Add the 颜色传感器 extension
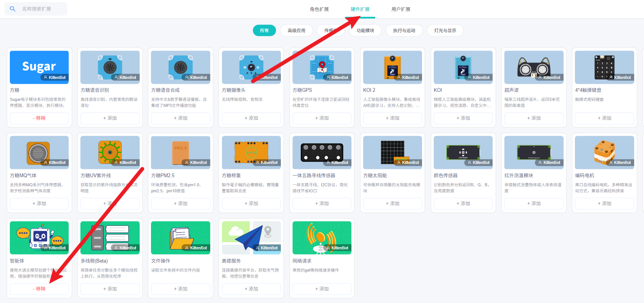Screen dimensions: 644x303 pos(463,204)
